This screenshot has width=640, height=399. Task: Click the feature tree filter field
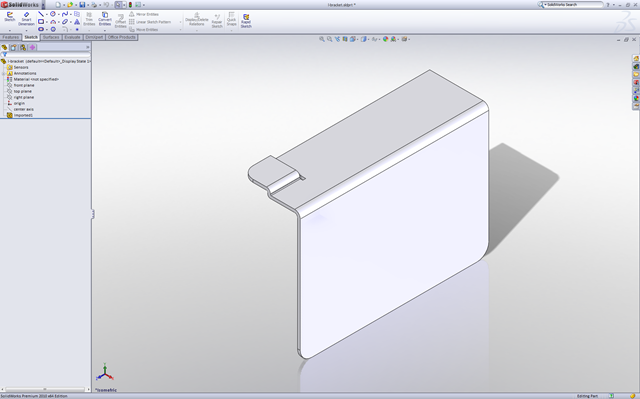point(46,54)
